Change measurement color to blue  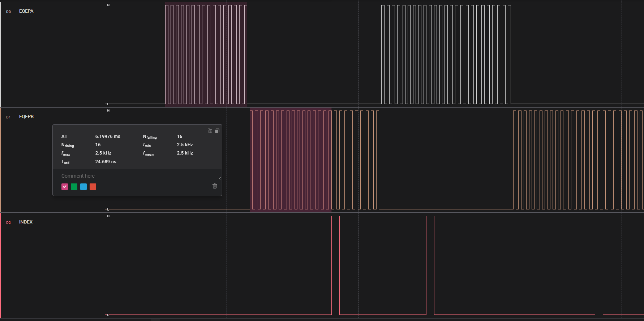[x=83, y=187]
